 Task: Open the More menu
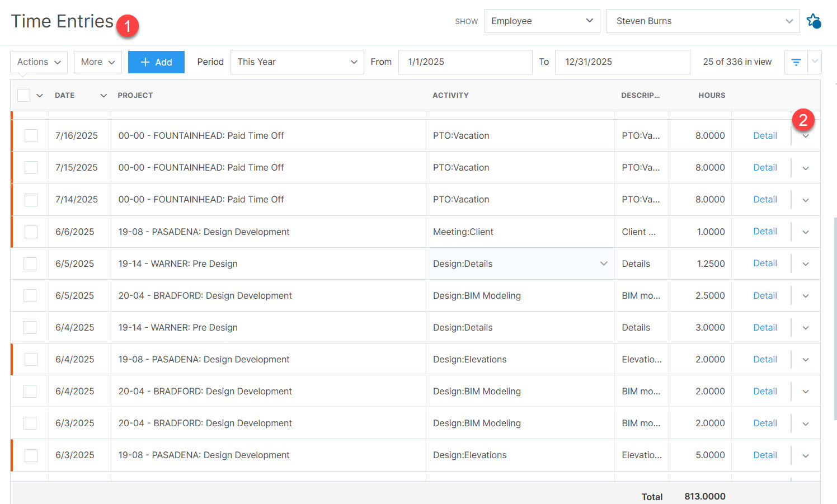click(98, 62)
